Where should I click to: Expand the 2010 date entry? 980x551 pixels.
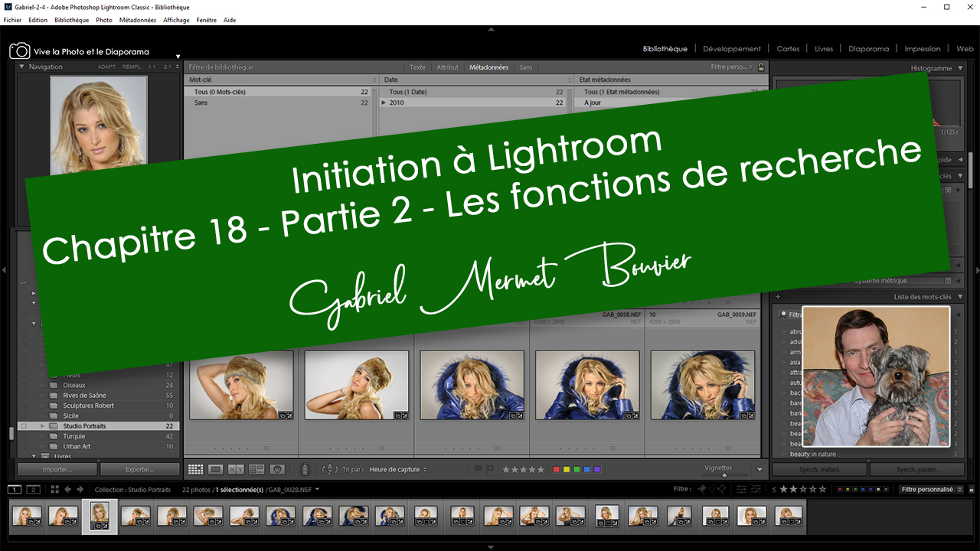pos(384,103)
